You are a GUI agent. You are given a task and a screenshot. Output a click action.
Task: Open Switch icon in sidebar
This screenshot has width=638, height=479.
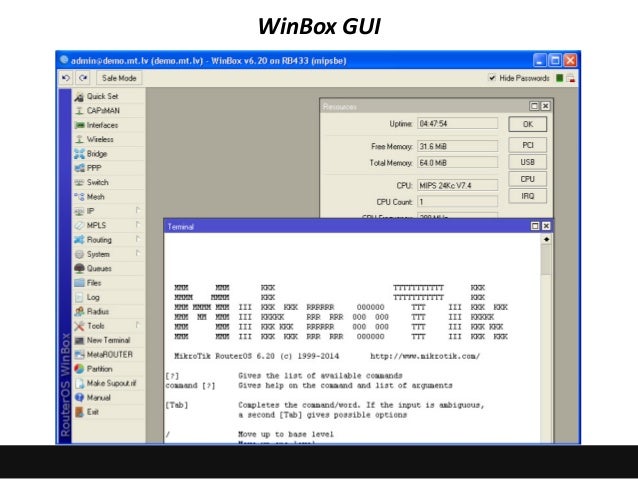(x=79, y=182)
